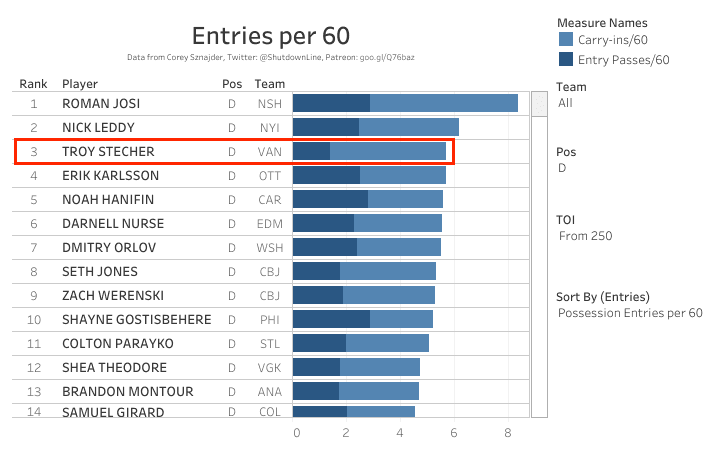719x459 pixels.
Task: Select Nick Leddy's dark entry passes bar
Action: [325, 127]
